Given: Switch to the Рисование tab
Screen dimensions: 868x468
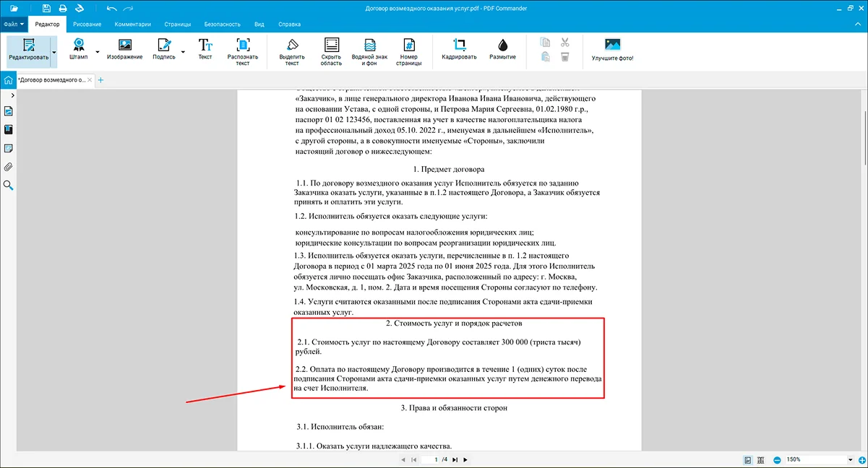Looking at the screenshot, I should 87,24.
